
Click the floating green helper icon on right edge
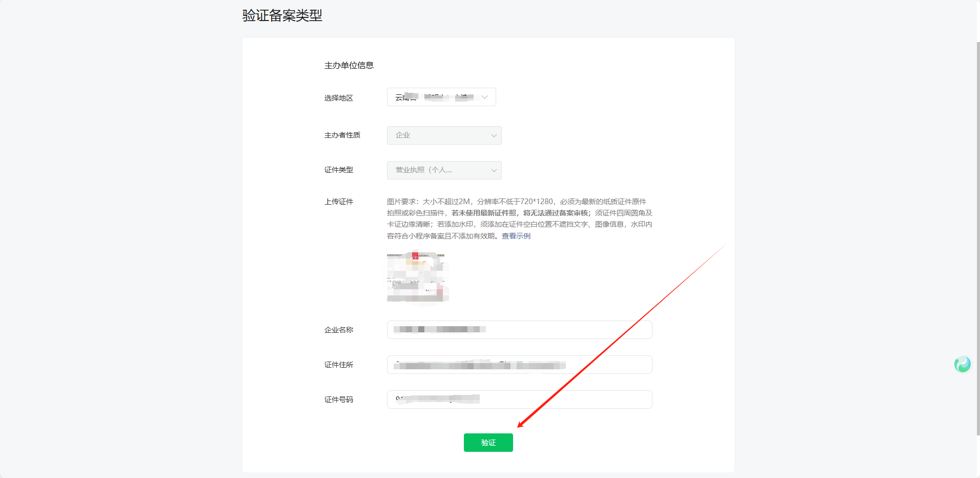click(963, 364)
